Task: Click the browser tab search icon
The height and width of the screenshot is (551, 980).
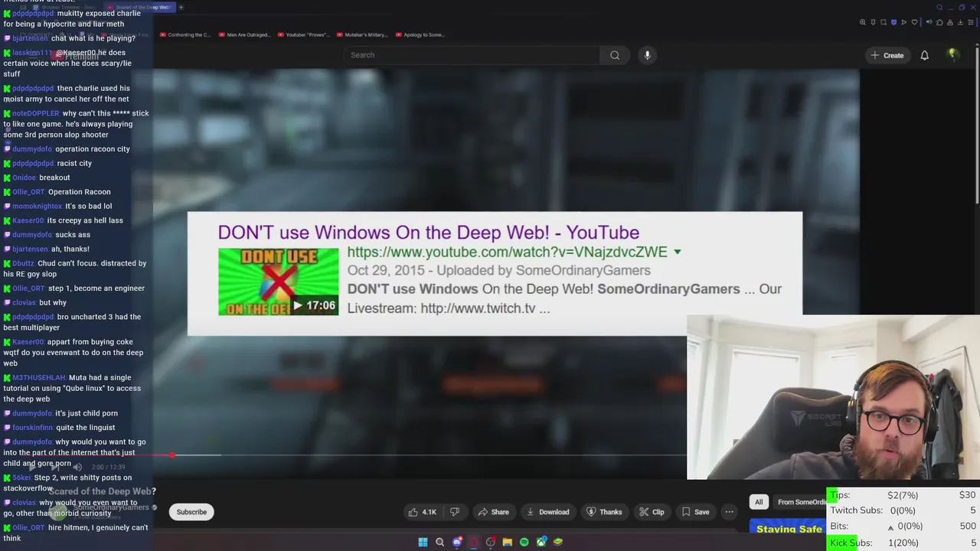Action: tap(939, 8)
